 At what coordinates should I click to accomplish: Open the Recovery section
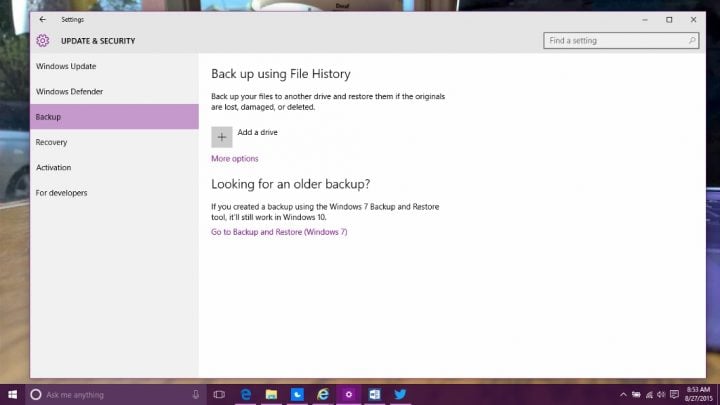click(114, 142)
